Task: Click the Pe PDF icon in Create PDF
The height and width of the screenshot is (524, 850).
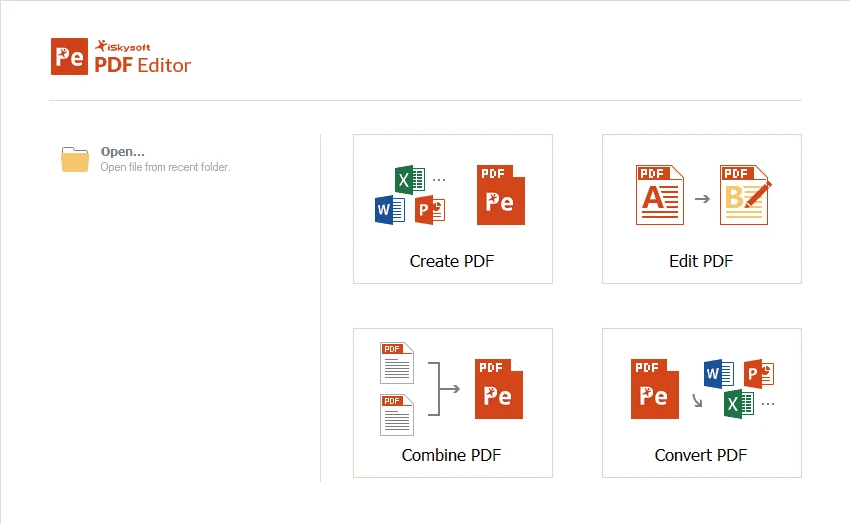Action: (x=500, y=195)
